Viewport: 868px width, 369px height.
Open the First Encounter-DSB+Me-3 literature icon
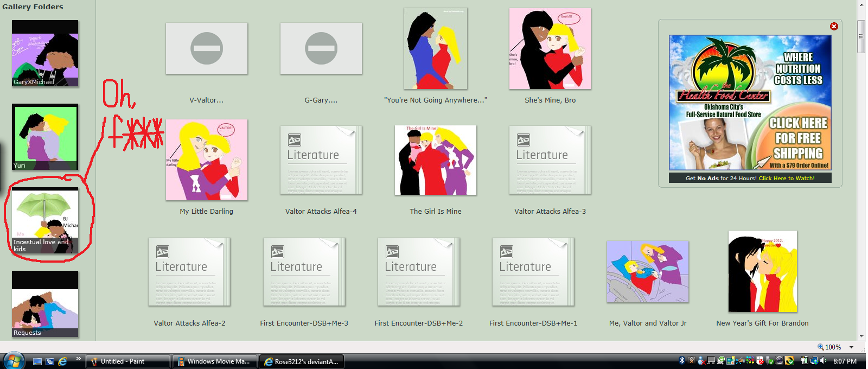pos(304,272)
